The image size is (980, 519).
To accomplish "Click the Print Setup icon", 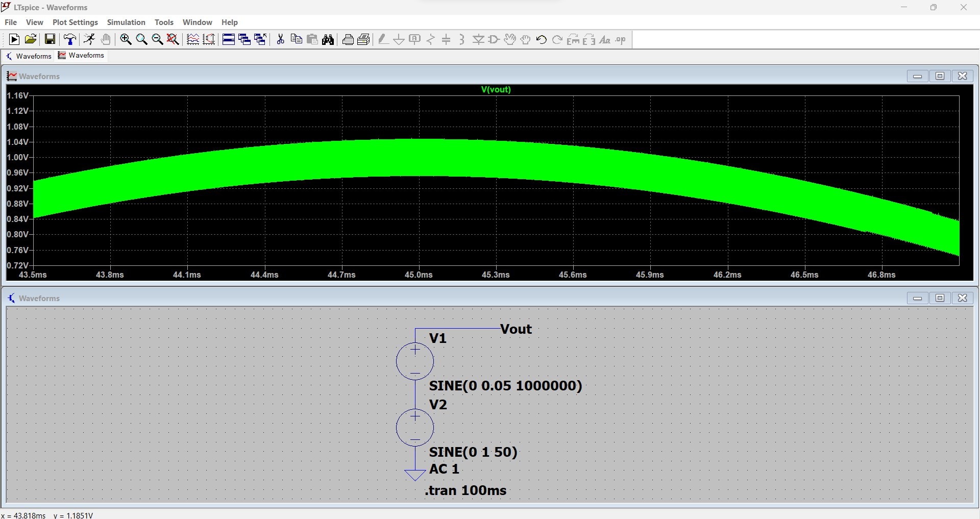I will click(364, 39).
